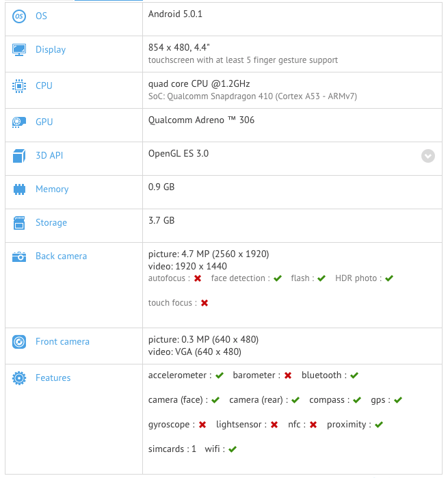Click the 3D API cube icon

tap(18, 156)
